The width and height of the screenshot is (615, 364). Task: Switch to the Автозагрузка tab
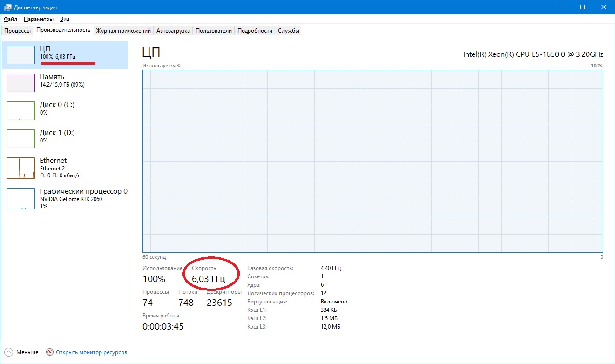point(173,31)
